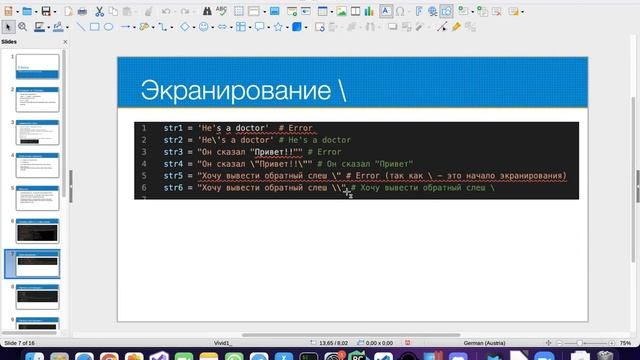Image resolution: width=640 pixels, height=360 pixels.
Task: Click the Slide Layout icon
Action: 513,11
